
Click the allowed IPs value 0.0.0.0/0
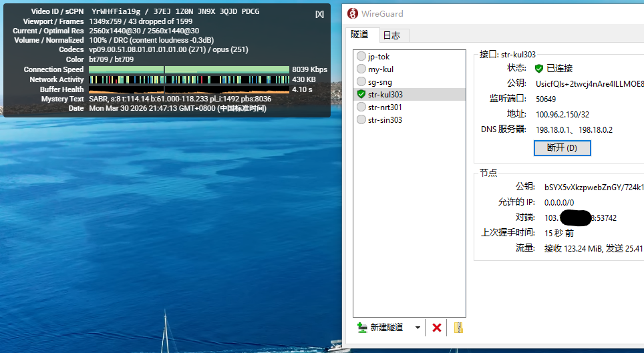tap(559, 203)
